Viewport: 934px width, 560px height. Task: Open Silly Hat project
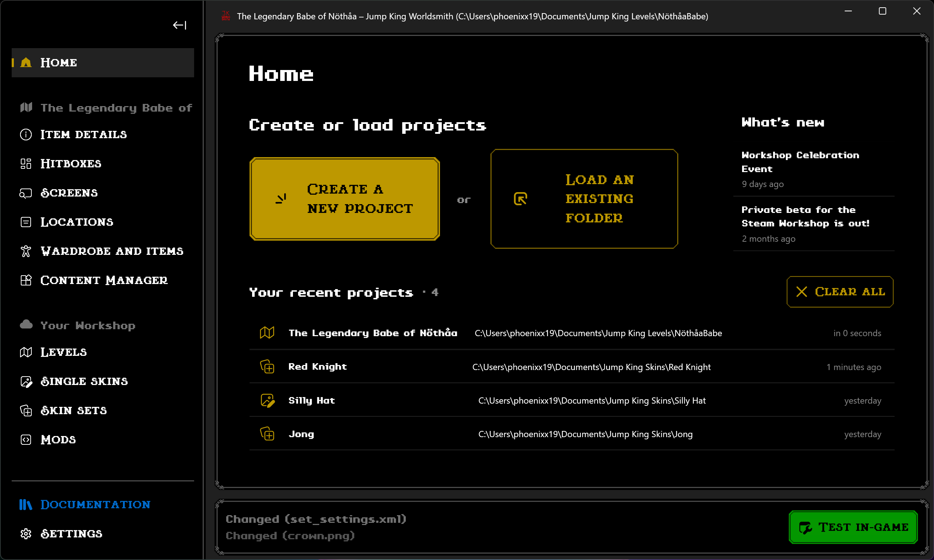tap(311, 400)
